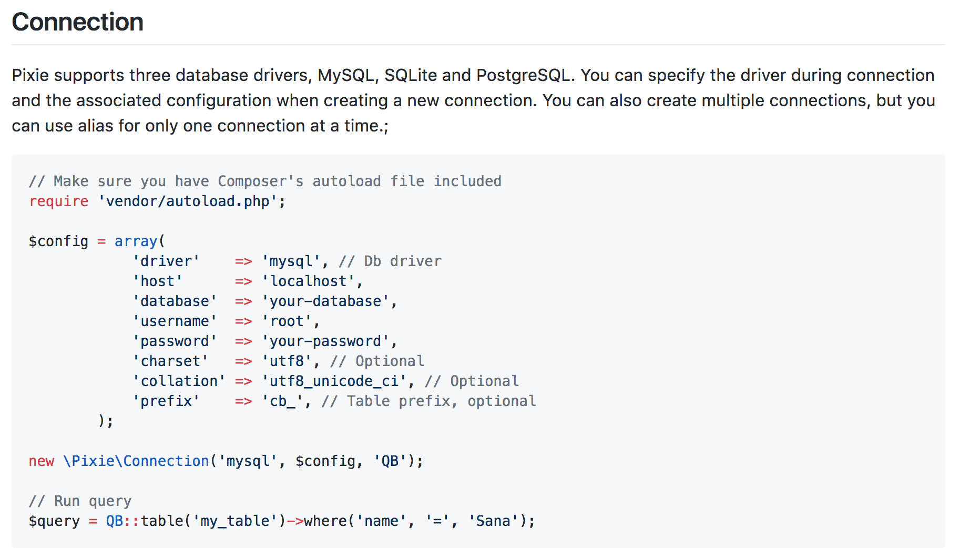Click the Connection section heading

click(x=77, y=22)
